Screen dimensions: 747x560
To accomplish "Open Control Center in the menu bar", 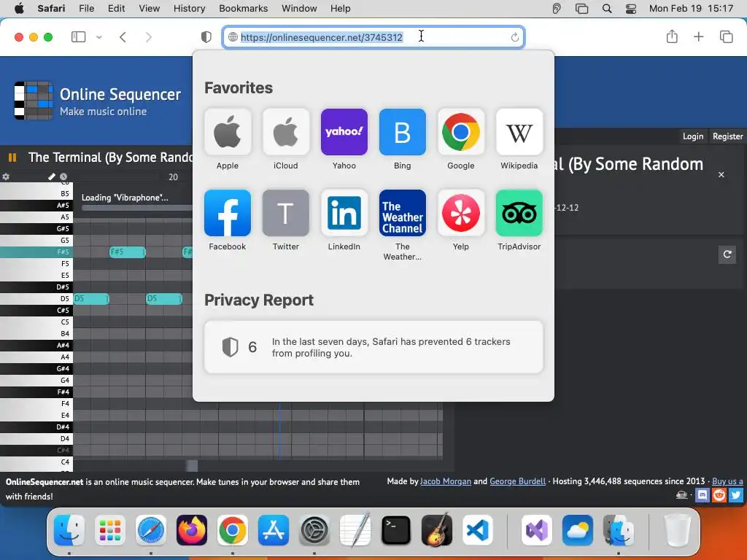I will (631, 8).
